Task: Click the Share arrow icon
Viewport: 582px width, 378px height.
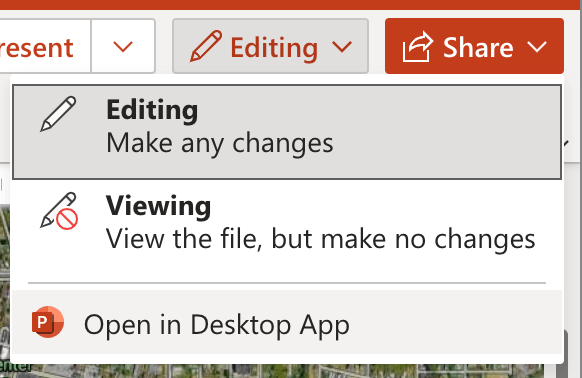Action: (x=418, y=47)
